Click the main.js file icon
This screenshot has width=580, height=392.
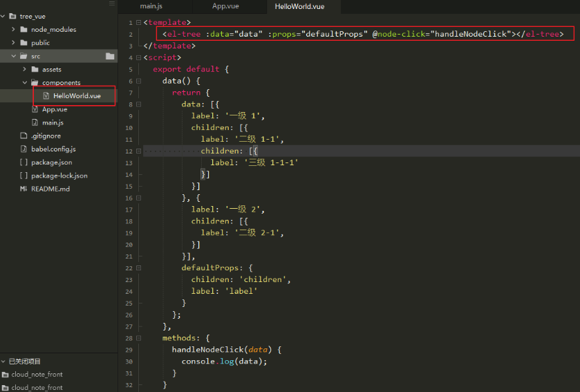coord(35,122)
